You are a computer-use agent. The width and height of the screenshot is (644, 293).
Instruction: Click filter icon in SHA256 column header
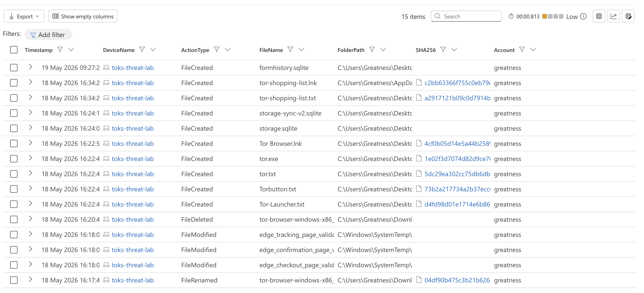[443, 49]
